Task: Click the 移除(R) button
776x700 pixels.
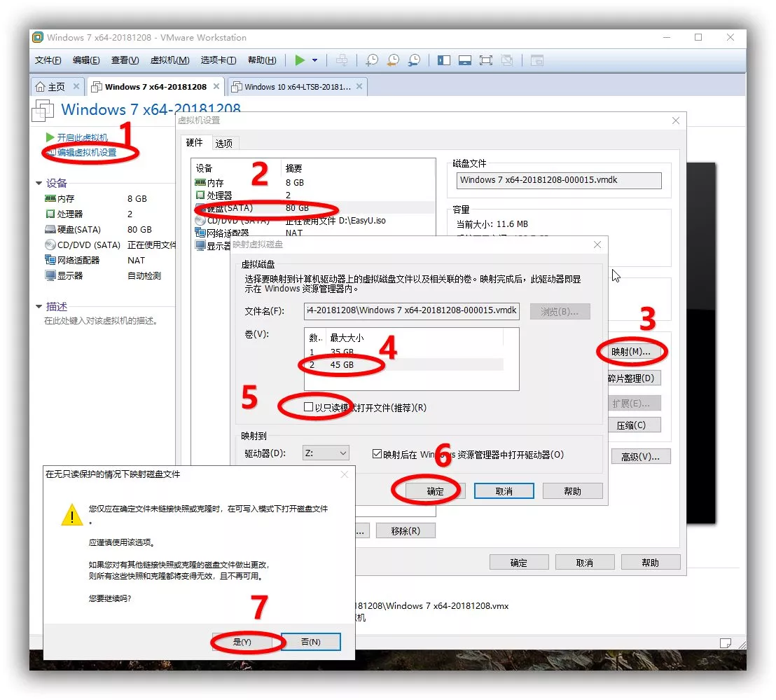Action: coord(406,530)
